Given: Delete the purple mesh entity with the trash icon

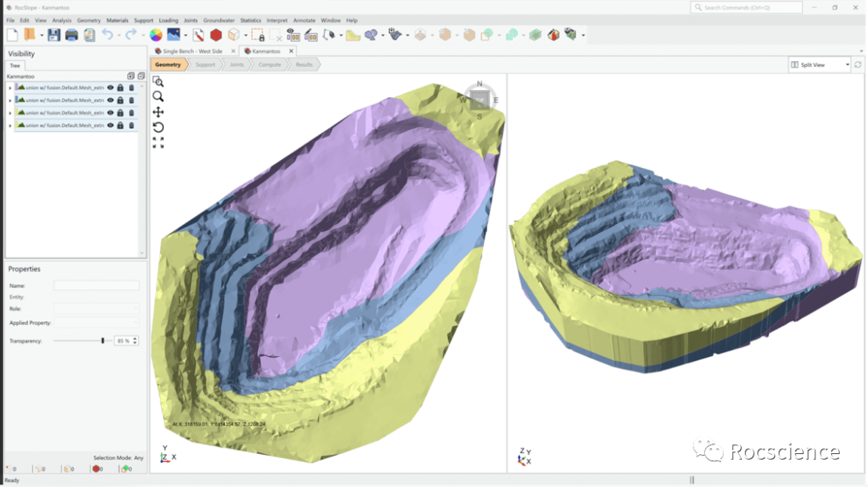Looking at the screenshot, I should tap(132, 88).
